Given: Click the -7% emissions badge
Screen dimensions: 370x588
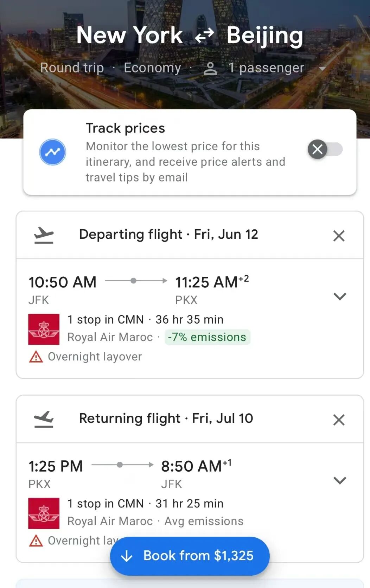Looking at the screenshot, I should point(207,337).
